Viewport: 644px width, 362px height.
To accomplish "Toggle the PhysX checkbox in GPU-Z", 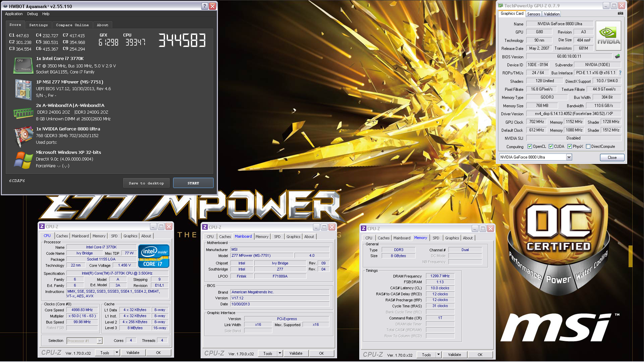I will click(570, 146).
